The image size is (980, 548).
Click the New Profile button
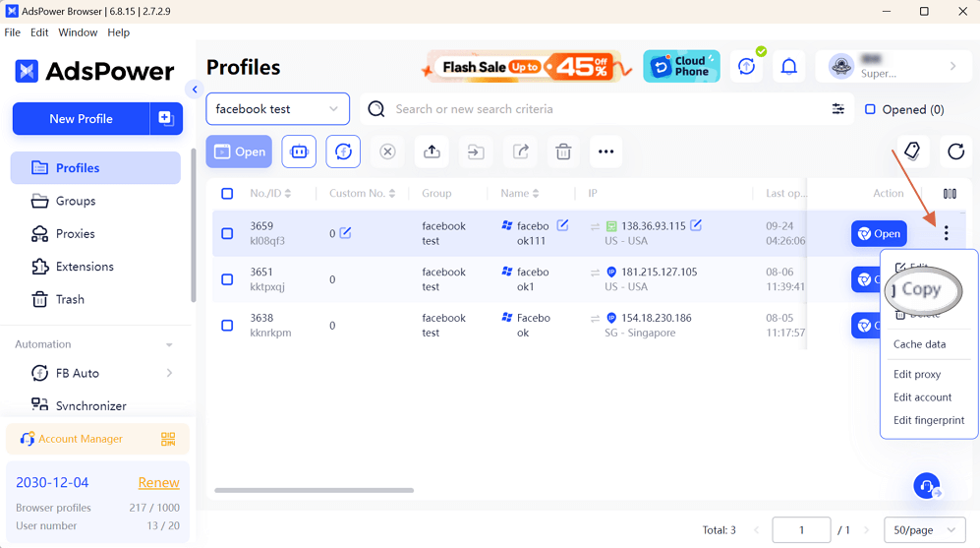pyautogui.click(x=81, y=119)
